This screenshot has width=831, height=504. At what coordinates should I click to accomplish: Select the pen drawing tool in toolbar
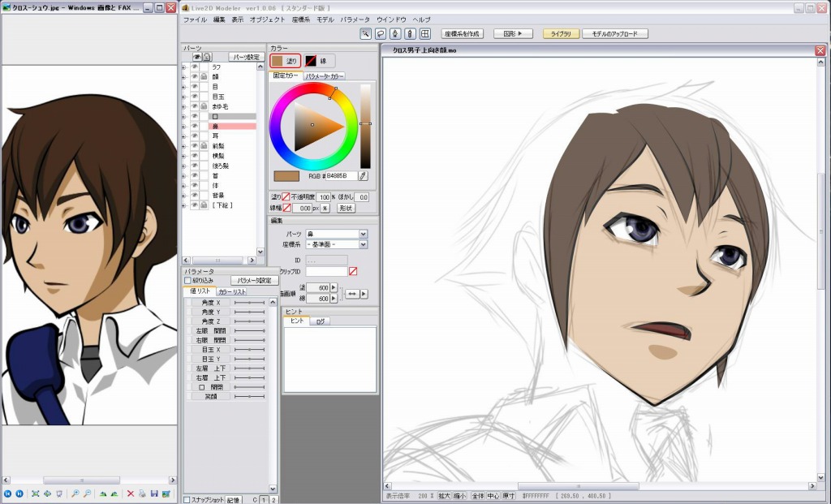[395, 33]
